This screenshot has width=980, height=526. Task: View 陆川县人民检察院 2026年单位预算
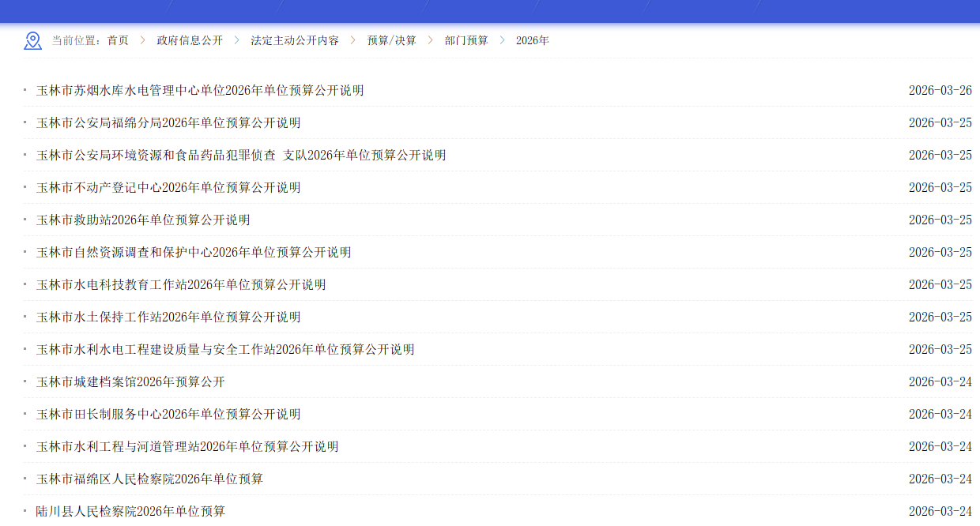(x=130, y=512)
